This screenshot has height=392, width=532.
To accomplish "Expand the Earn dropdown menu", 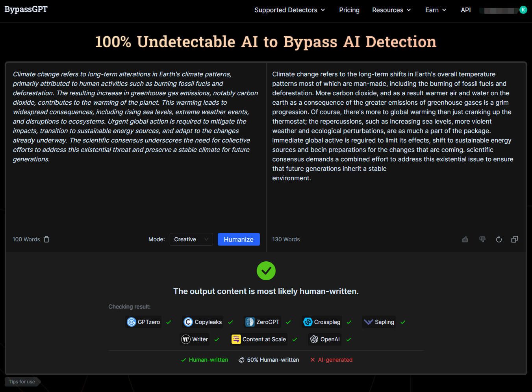I will point(436,10).
